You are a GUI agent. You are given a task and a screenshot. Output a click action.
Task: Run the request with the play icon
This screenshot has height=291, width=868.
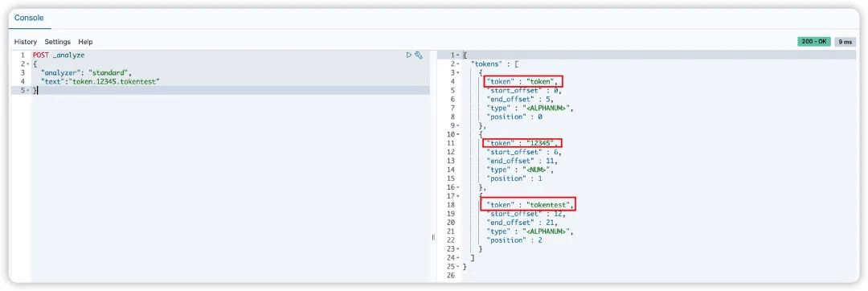point(409,55)
